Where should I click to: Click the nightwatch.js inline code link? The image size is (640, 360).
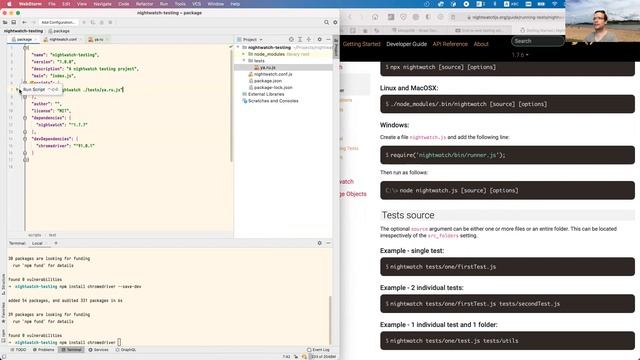(x=427, y=138)
